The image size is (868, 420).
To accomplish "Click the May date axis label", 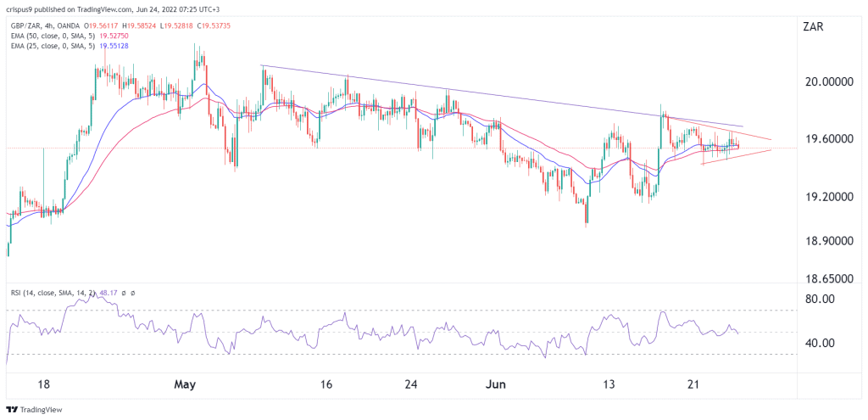I will pos(184,384).
